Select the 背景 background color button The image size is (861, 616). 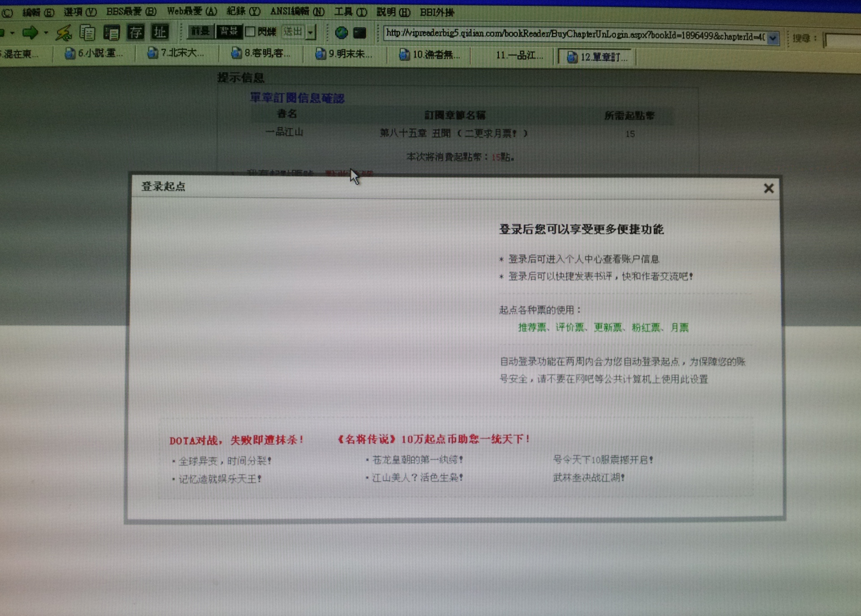[x=229, y=31]
